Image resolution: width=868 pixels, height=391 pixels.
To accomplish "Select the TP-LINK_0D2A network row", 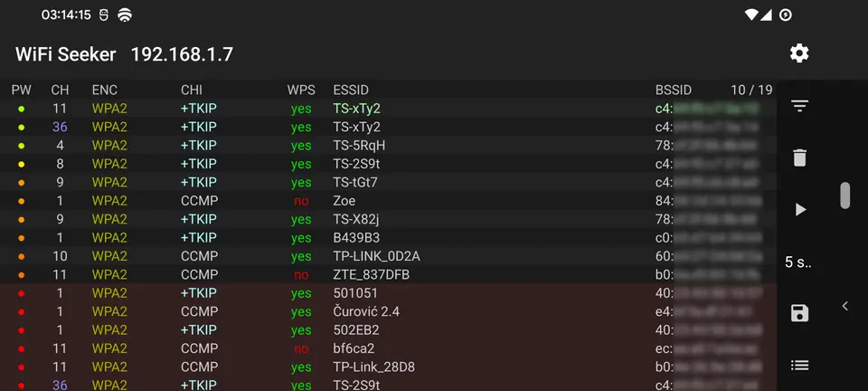I will (x=389, y=256).
